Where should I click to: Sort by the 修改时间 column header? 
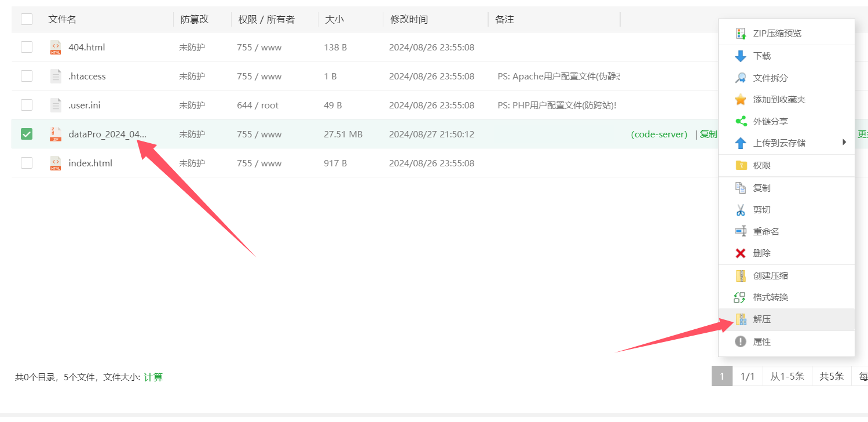click(409, 20)
